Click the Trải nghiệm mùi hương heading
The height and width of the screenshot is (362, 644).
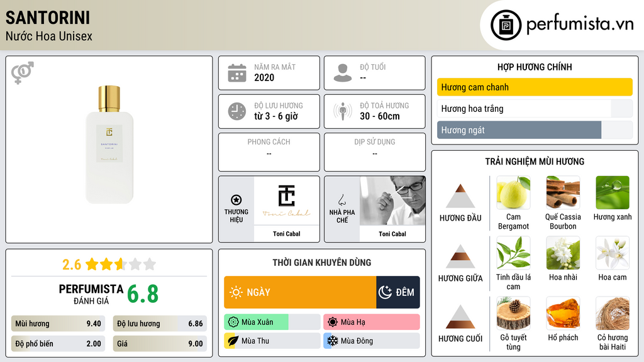tap(535, 162)
